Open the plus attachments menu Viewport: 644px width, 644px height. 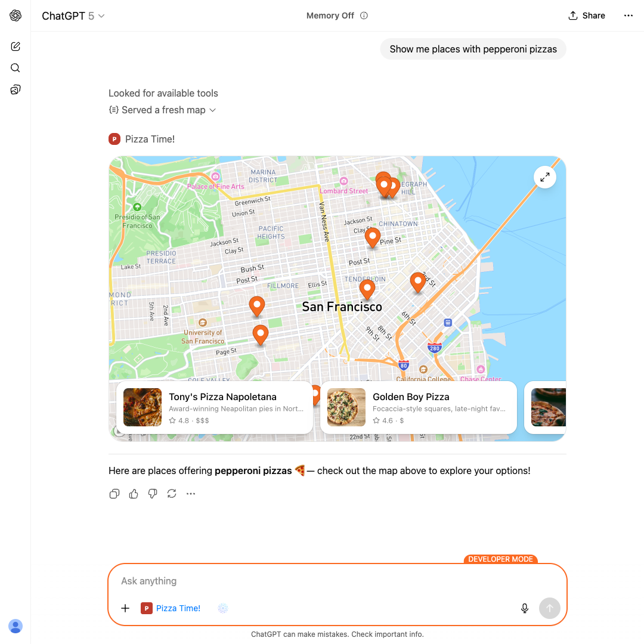(125, 608)
